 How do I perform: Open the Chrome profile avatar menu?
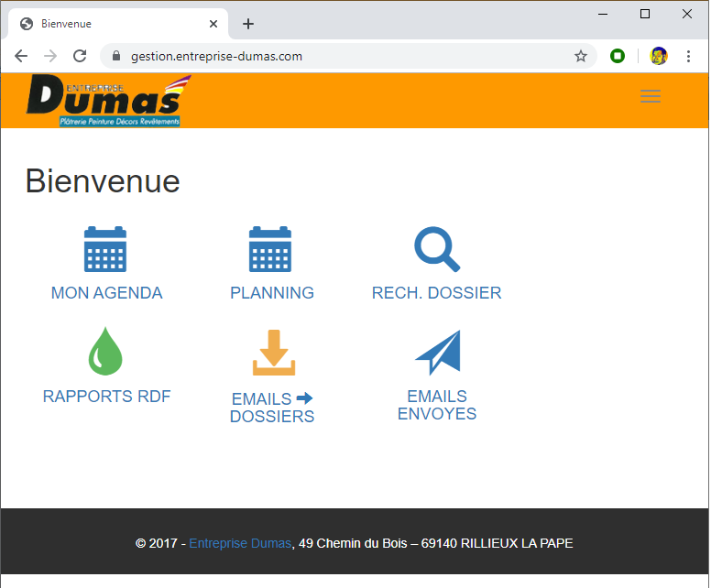pyautogui.click(x=659, y=56)
